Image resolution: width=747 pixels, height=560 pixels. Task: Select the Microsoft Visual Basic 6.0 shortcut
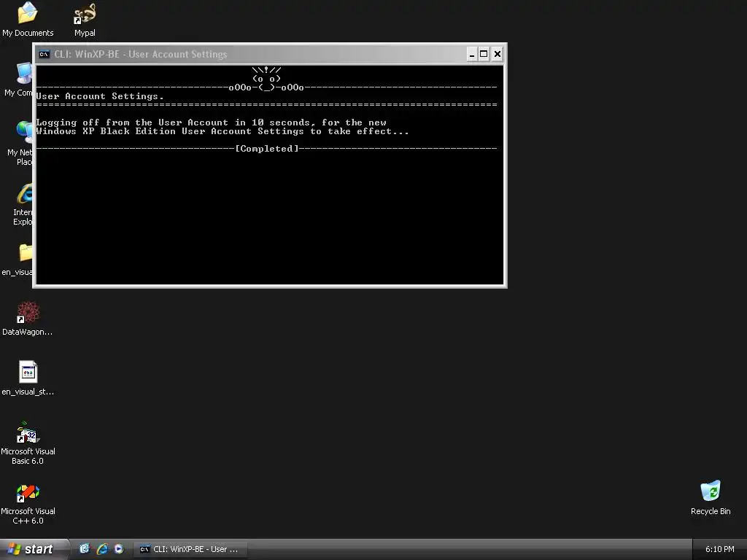coord(28,443)
